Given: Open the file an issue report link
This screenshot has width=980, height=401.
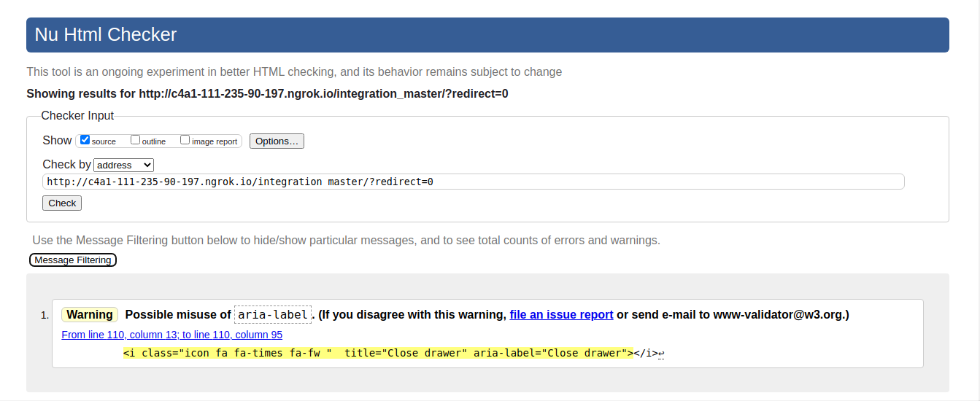Looking at the screenshot, I should coord(561,315).
